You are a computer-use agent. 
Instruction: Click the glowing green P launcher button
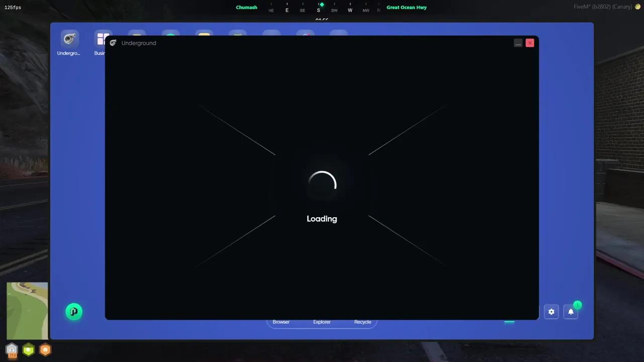pos(73,312)
